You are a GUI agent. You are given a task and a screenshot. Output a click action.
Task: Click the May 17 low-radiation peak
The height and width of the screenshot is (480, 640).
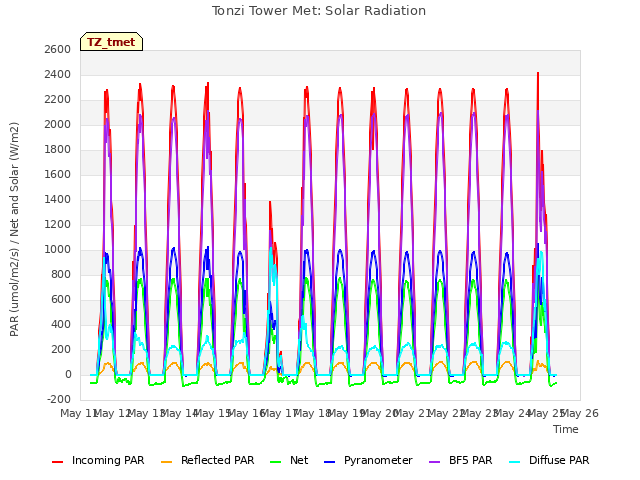point(270,202)
